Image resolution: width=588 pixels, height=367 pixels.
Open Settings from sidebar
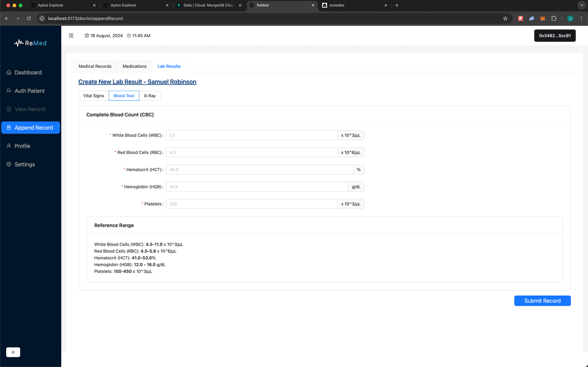click(x=31, y=164)
